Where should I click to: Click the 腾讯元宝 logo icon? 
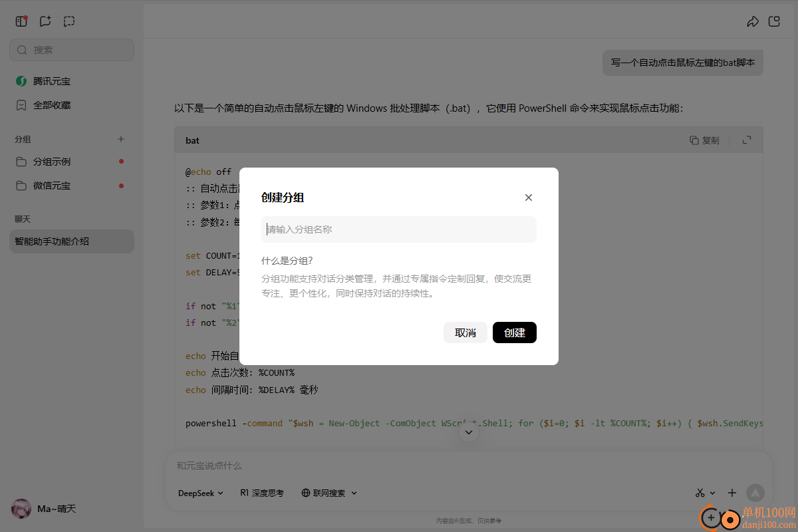21,81
